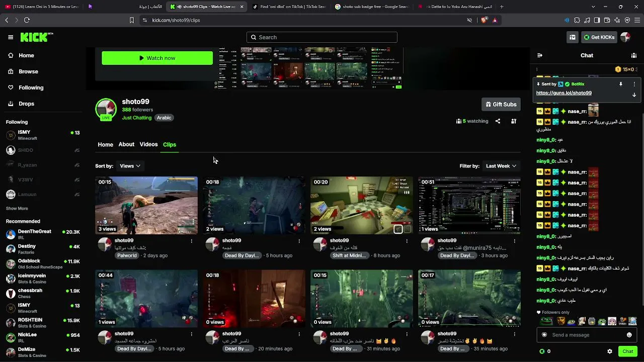Bookmark this page in the address bar
The height and width of the screenshot is (362, 644).
pos(132,20)
